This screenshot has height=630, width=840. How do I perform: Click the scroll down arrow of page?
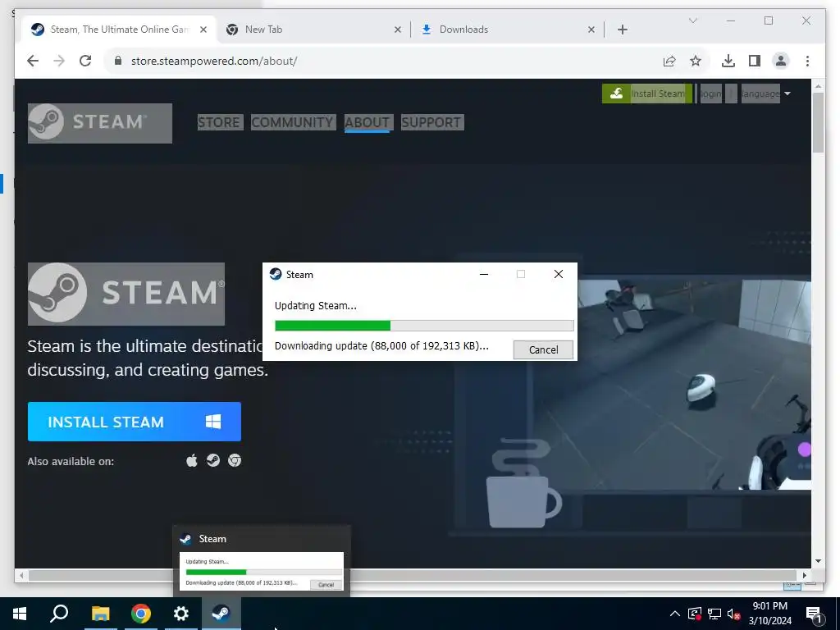(818, 561)
